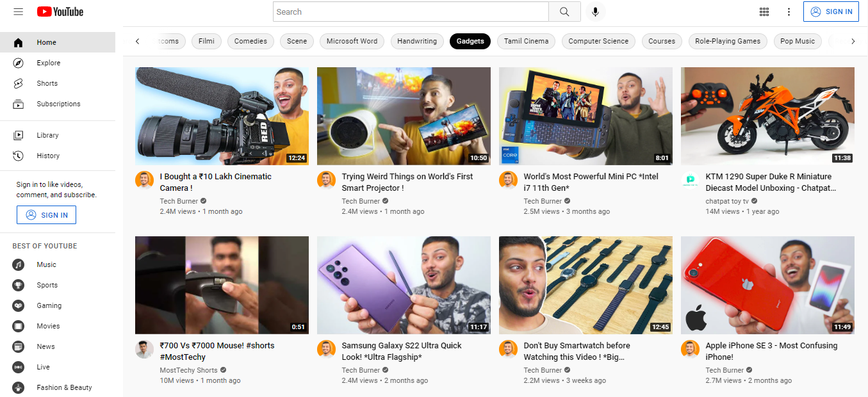Show more category chips with right arrow
The width and height of the screenshot is (868, 397).
pyautogui.click(x=853, y=41)
